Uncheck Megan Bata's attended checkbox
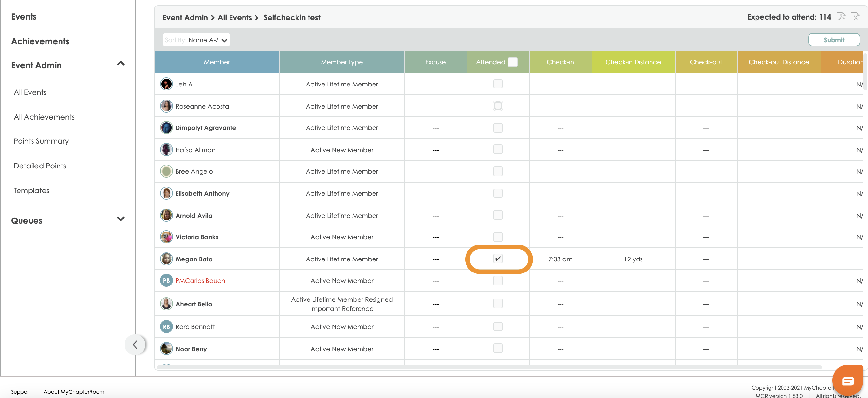868x398 pixels. (x=498, y=259)
